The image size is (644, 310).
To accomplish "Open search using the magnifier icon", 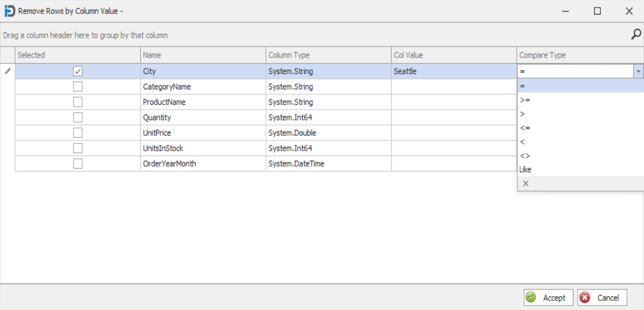I will [x=637, y=35].
